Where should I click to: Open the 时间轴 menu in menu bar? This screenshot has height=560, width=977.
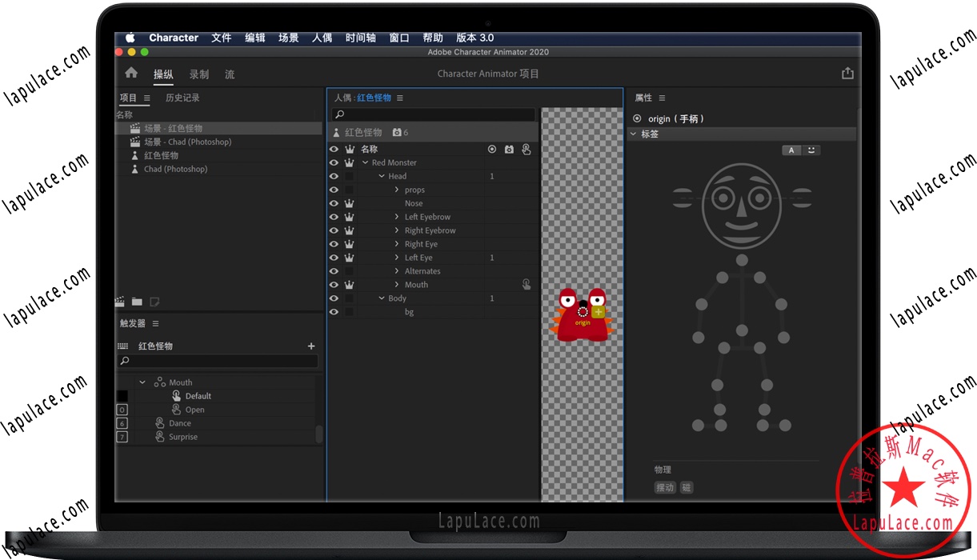(360, 37)
